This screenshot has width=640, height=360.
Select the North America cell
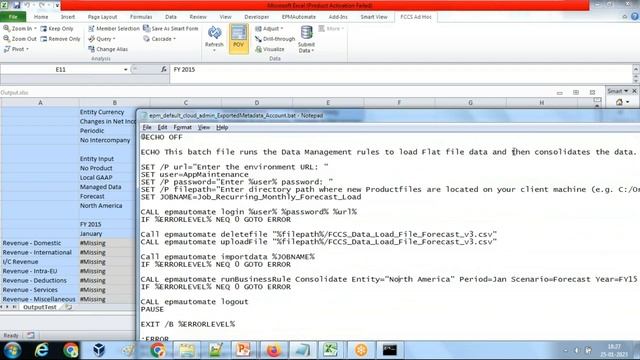pyautogui.click(x=107, y=206)
